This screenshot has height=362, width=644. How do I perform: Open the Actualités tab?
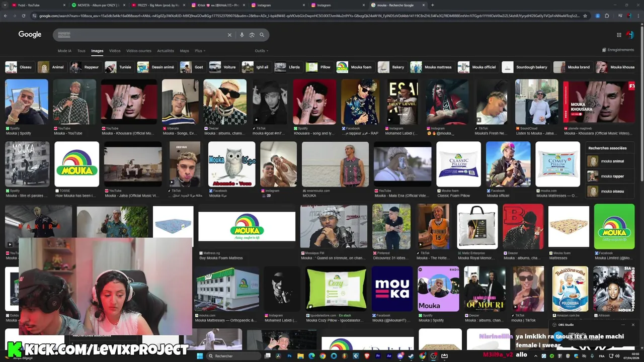click(166, 51)
